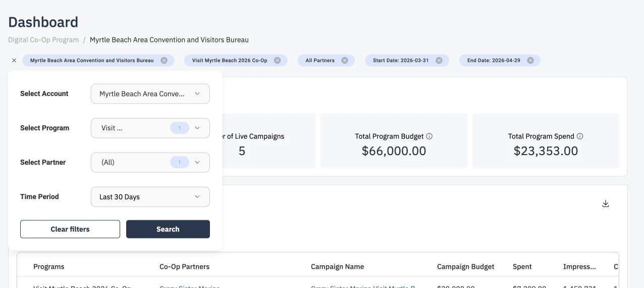Go to Digital Co-Op Program breadcrumb

[43, 40]
